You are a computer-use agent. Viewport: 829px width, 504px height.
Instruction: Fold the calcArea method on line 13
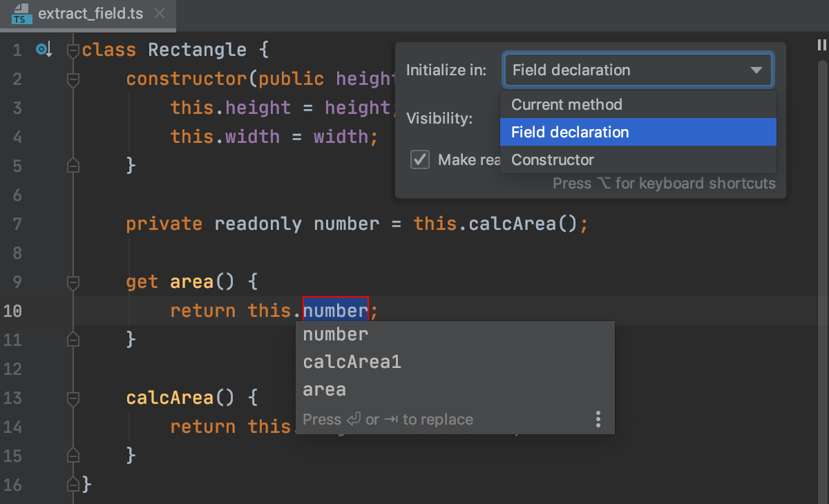[73, 398]
